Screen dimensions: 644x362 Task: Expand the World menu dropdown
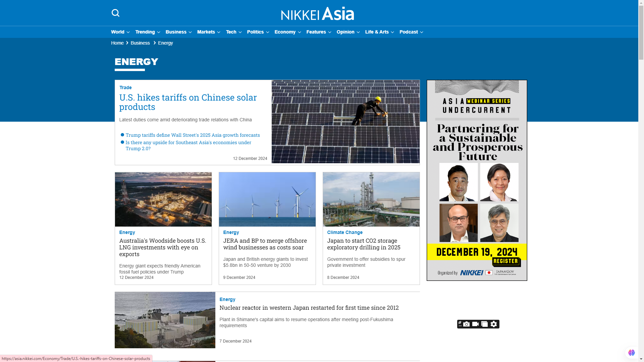pyautogui.click(x=120, y=32)
